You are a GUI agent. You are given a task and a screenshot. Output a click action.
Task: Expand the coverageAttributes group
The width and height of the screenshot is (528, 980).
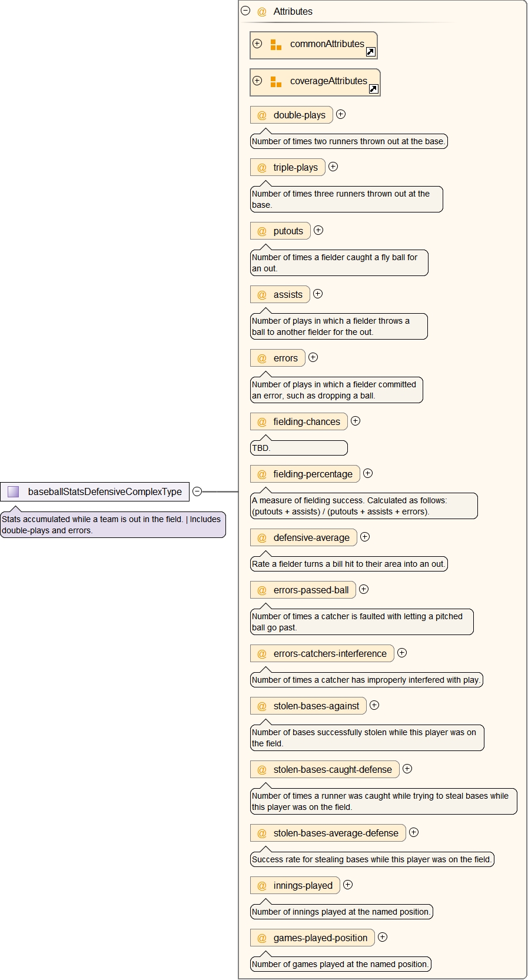(257, 81)
